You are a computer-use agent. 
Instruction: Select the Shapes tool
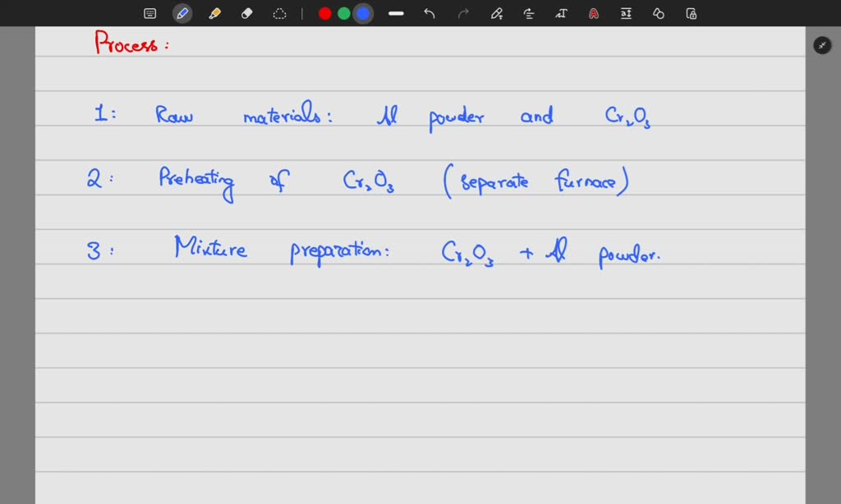[x=658, y=13]
